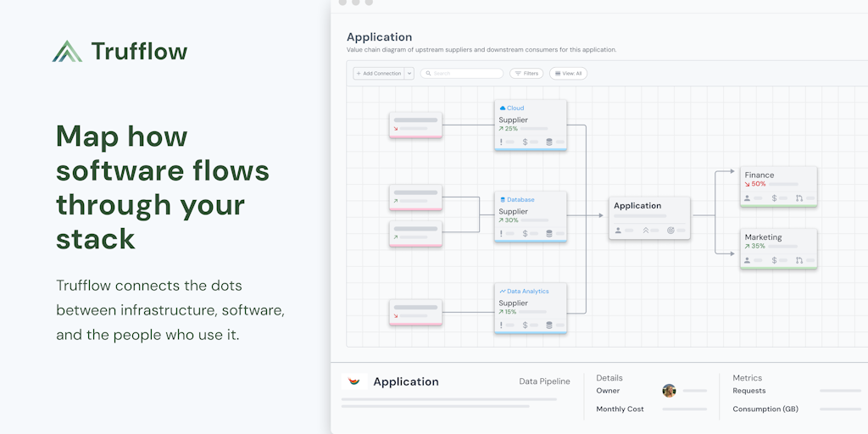
Task: Click double chevron icon on Application node
Action: pos(645,230)
